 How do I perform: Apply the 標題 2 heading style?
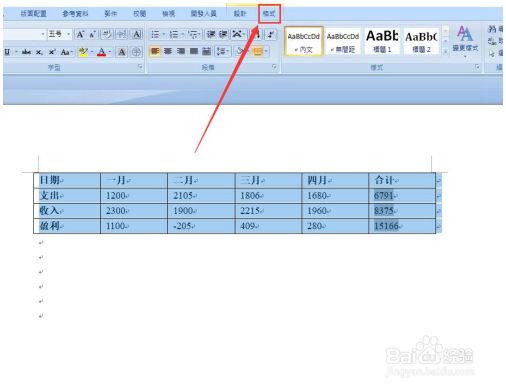click(421, 41)
